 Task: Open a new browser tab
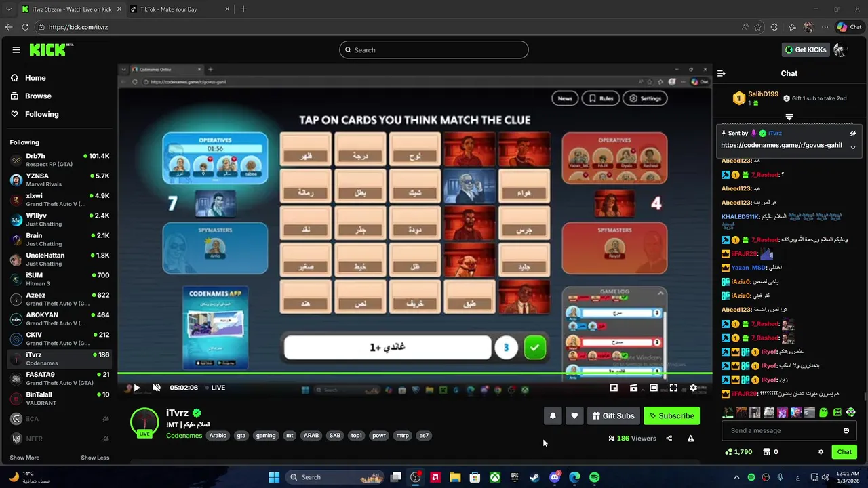coord(243,9)
